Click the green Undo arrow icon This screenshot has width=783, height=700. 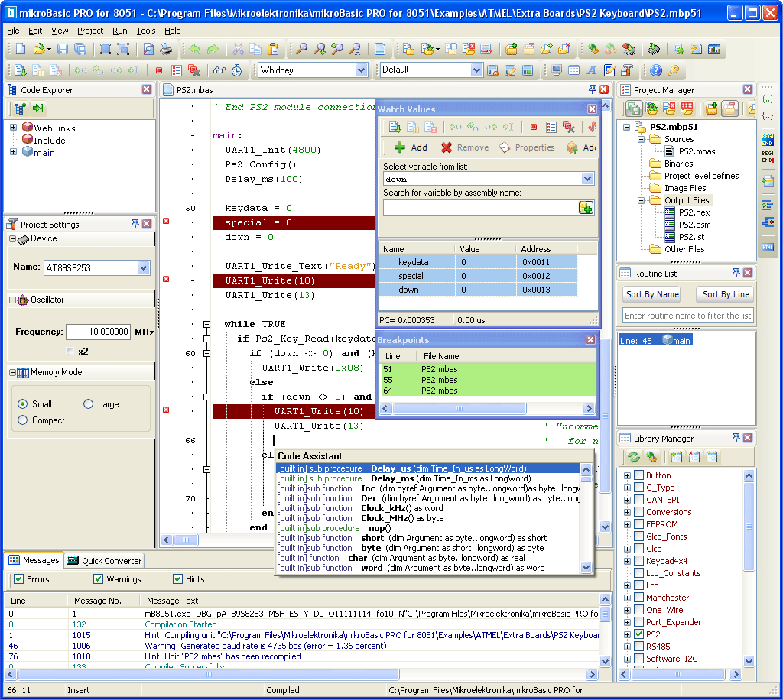click(x=195, y=49)
